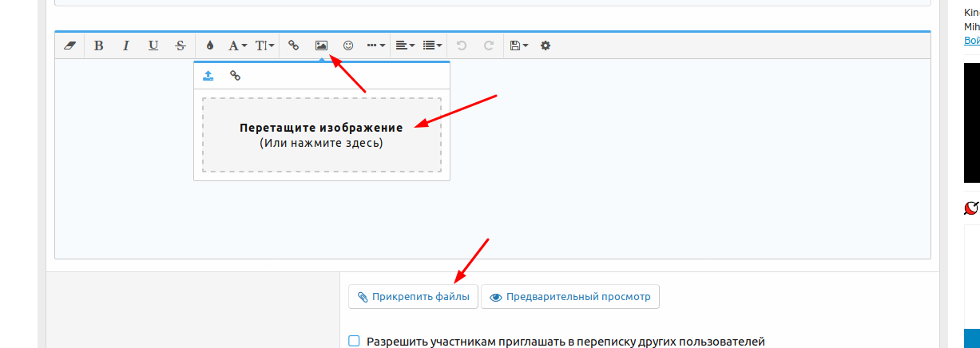Expand the font family dropdown

coord(238,45)
